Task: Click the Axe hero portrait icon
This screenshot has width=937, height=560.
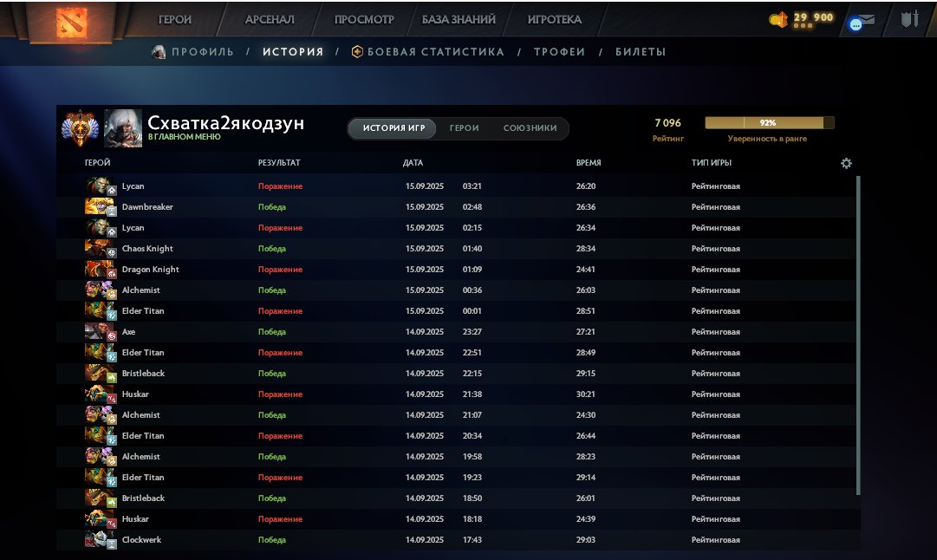Action: (x=100, y=332)
